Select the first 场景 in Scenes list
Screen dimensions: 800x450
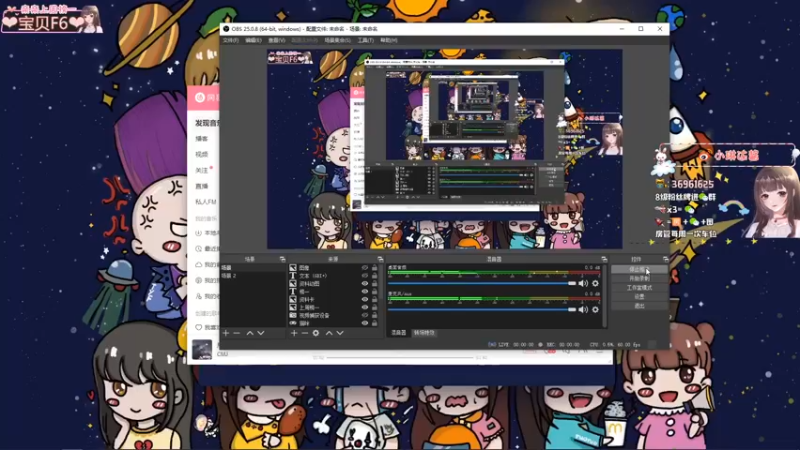point(253,268)
